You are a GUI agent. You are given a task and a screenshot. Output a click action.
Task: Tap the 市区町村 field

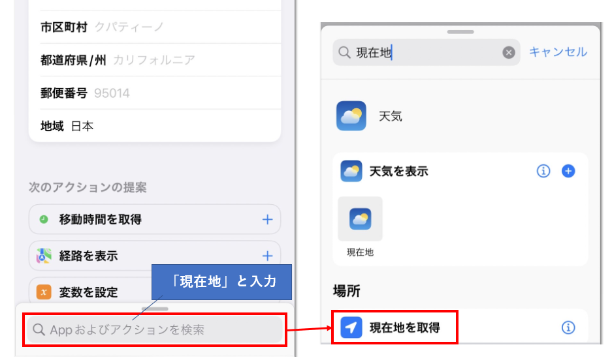pyautogui.click(x=161, y=27)
